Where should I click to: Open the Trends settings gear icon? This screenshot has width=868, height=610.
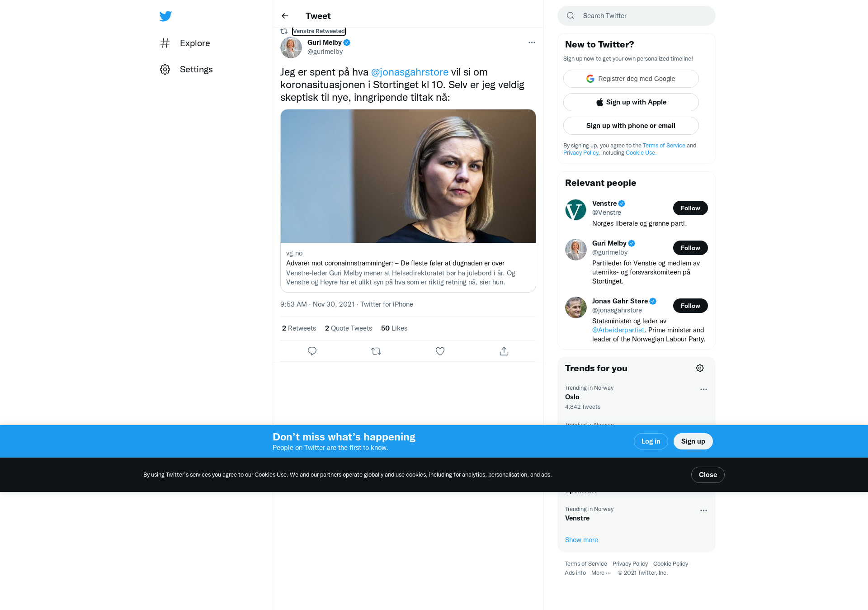click(x=700, y=368)
